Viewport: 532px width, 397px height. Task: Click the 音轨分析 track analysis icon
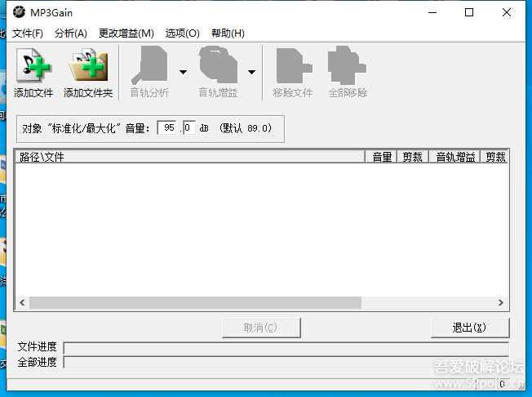click(x=149, y=66)
